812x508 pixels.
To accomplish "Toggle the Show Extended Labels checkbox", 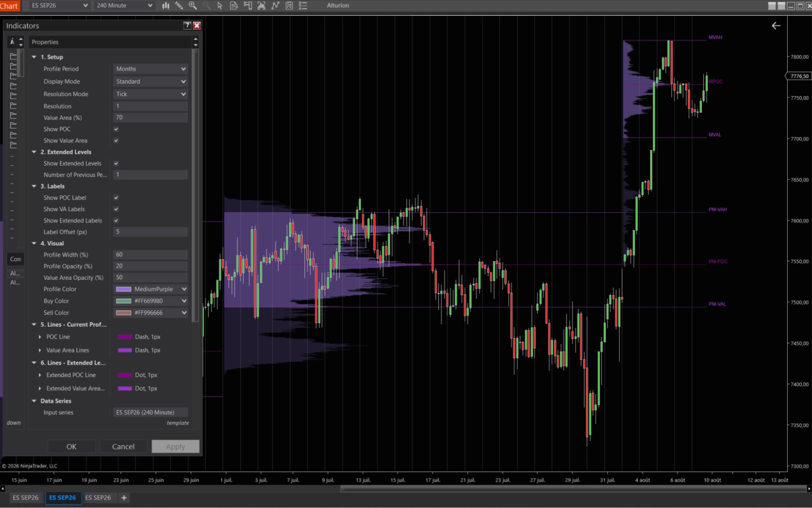I will 116,220.
